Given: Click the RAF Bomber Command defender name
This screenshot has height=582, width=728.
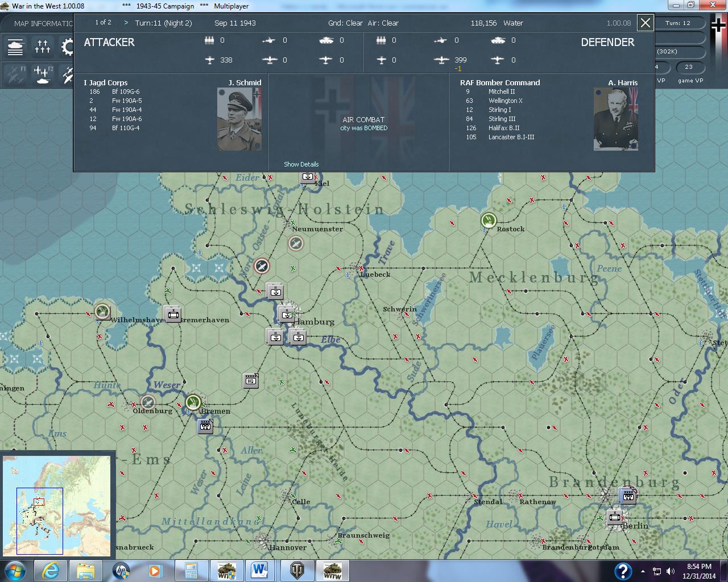Looking at the screenshot, I should coord(500,82).
